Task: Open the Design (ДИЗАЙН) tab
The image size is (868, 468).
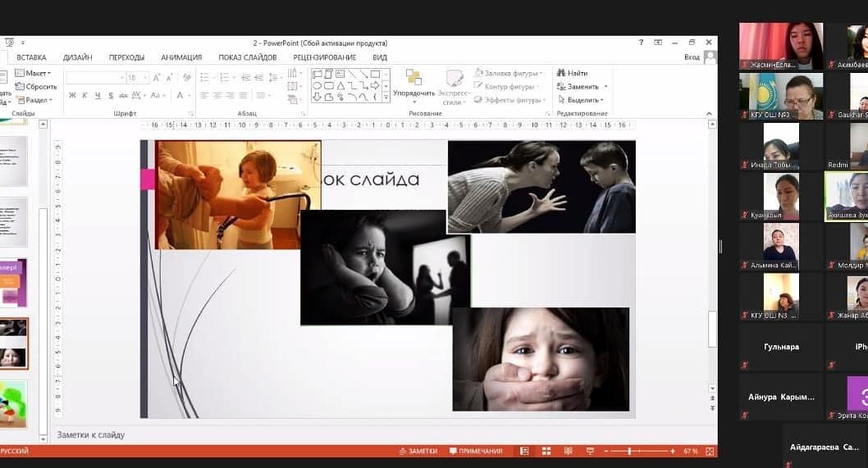Action: click(77, 57)
